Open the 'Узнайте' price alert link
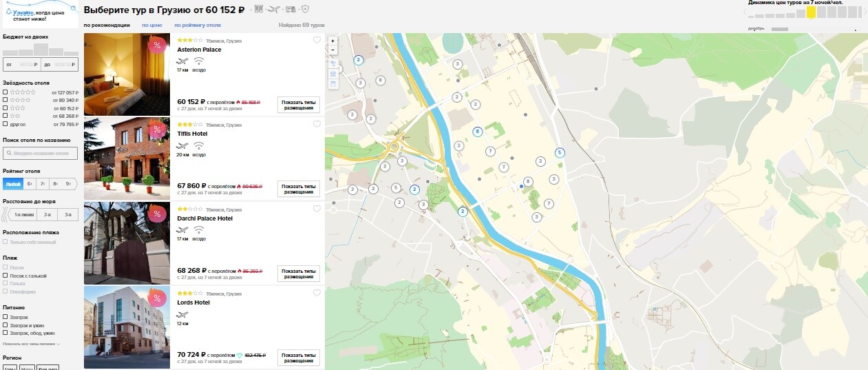The height and width of the screenshot is (370, 868). click(23, 13)
